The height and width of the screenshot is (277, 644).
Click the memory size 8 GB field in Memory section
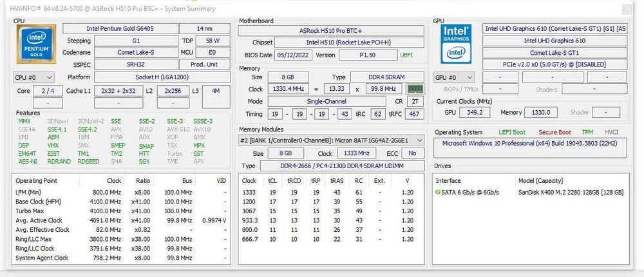click(x=289, y=77)
